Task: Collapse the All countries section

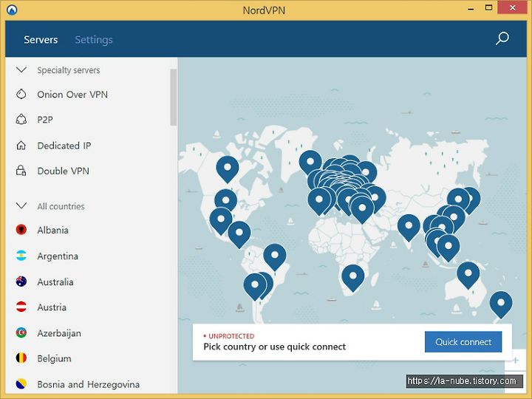Action: pos(21,206)
